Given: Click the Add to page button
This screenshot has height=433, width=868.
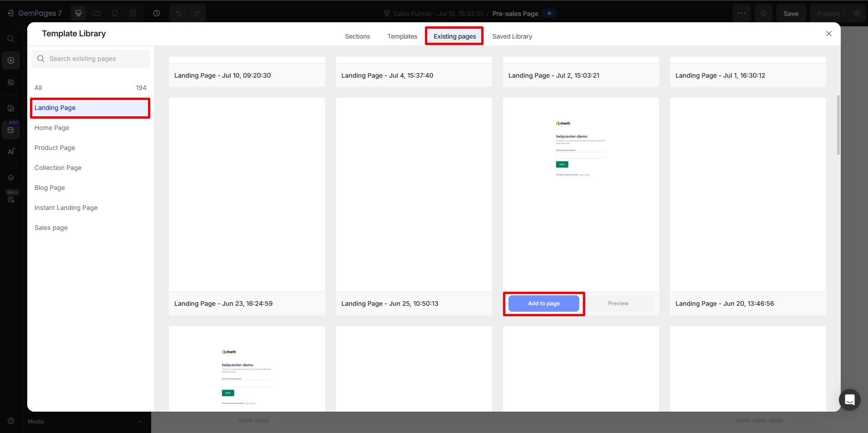Looking at the screenshot, I should (543, 303).
